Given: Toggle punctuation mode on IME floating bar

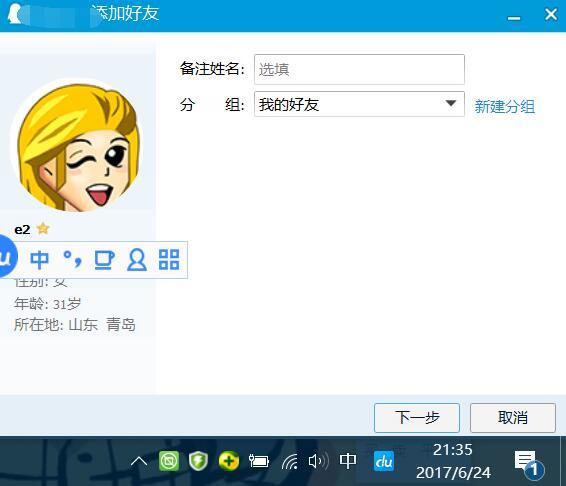Looking at the screenshot, I should [x=72, y=259].
